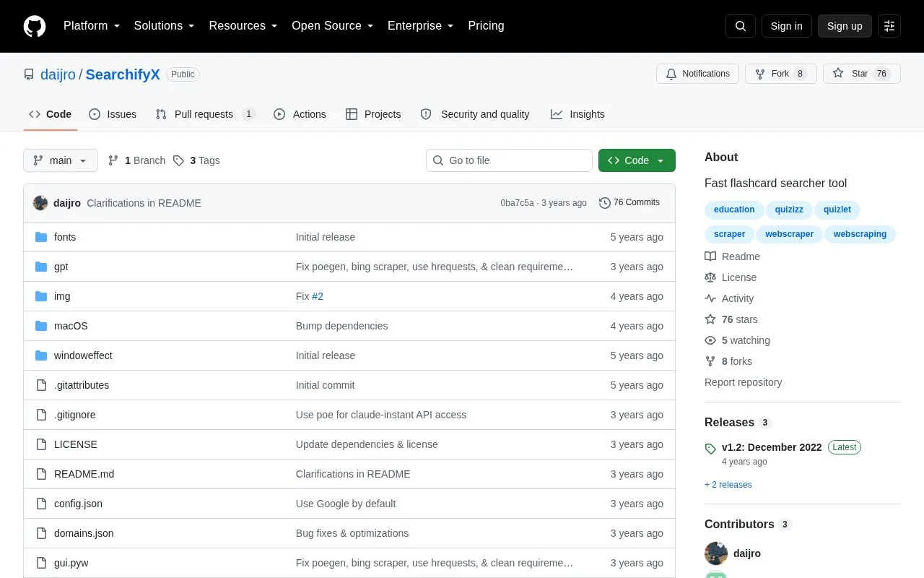
Task: Expand the Enterprise menu
Action: 421,26
